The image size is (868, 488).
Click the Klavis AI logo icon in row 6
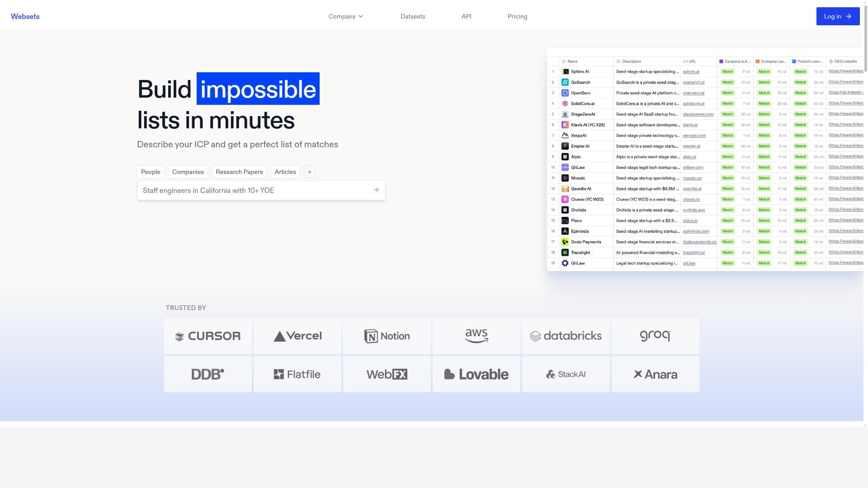pos(565,125)
